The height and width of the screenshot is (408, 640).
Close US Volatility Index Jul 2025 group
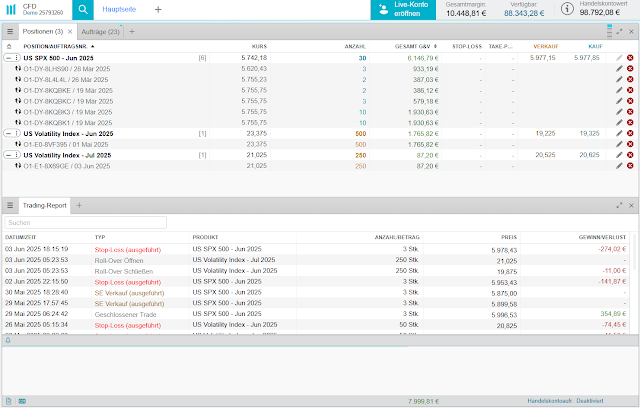[x=630, y=155]
